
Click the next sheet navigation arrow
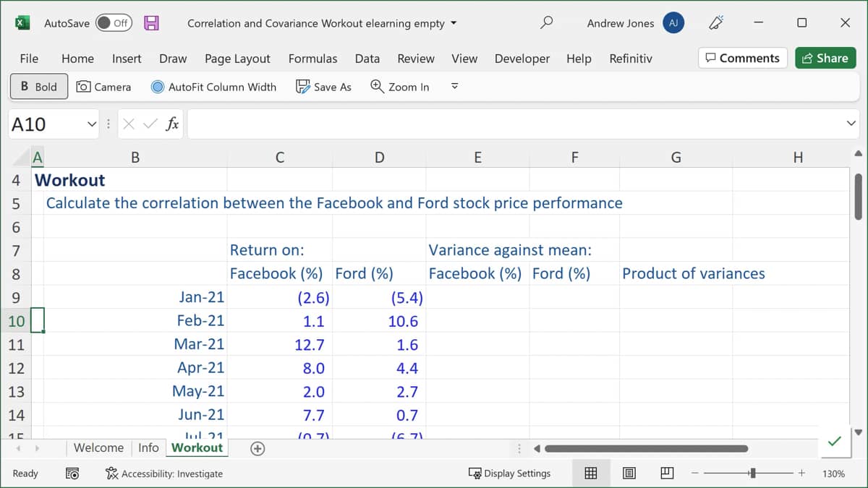click(x=37, y=448)
